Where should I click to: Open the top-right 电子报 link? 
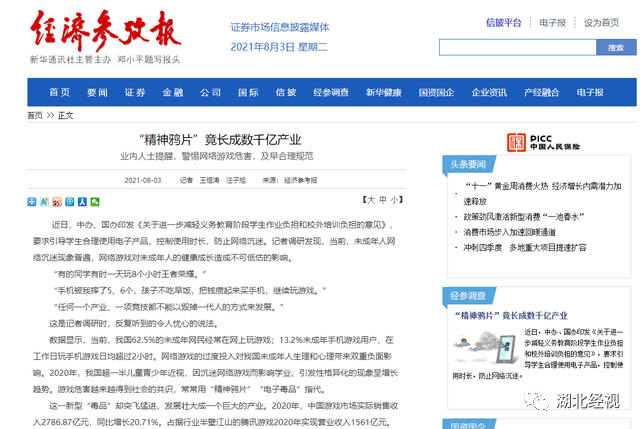[x=553, y=22]
